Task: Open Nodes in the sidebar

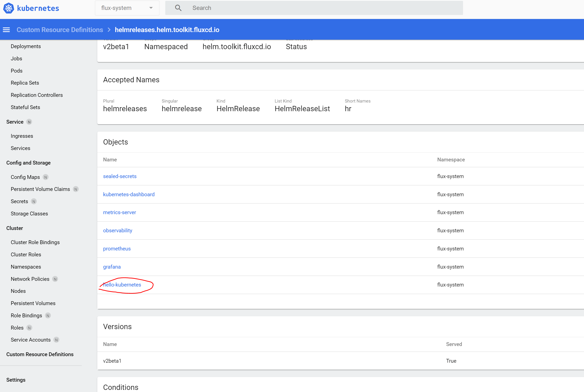Action: [18, 291]
